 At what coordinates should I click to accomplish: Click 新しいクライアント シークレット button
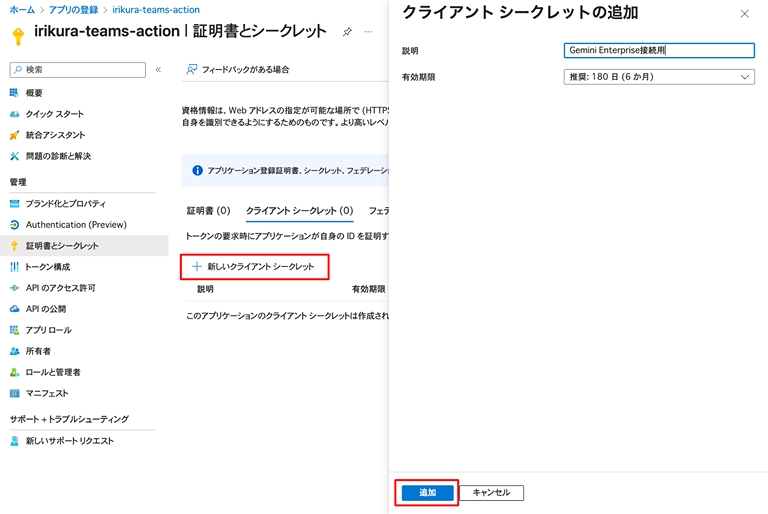(254, 267)
